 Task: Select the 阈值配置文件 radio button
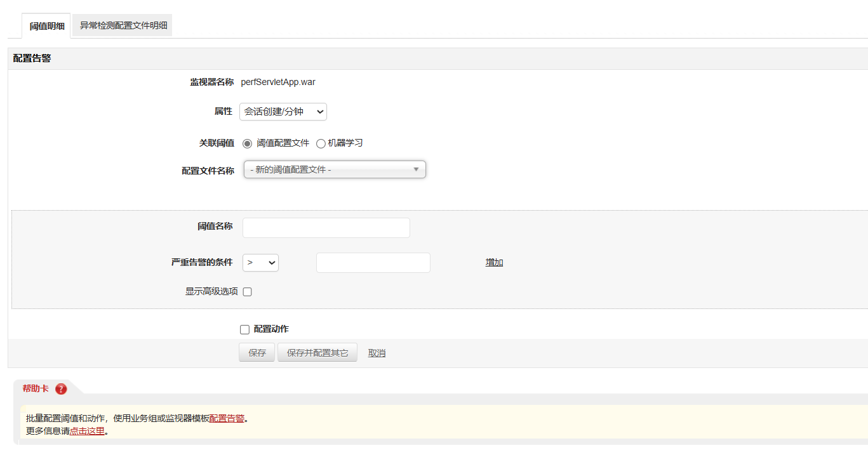[x=246, y=143]
